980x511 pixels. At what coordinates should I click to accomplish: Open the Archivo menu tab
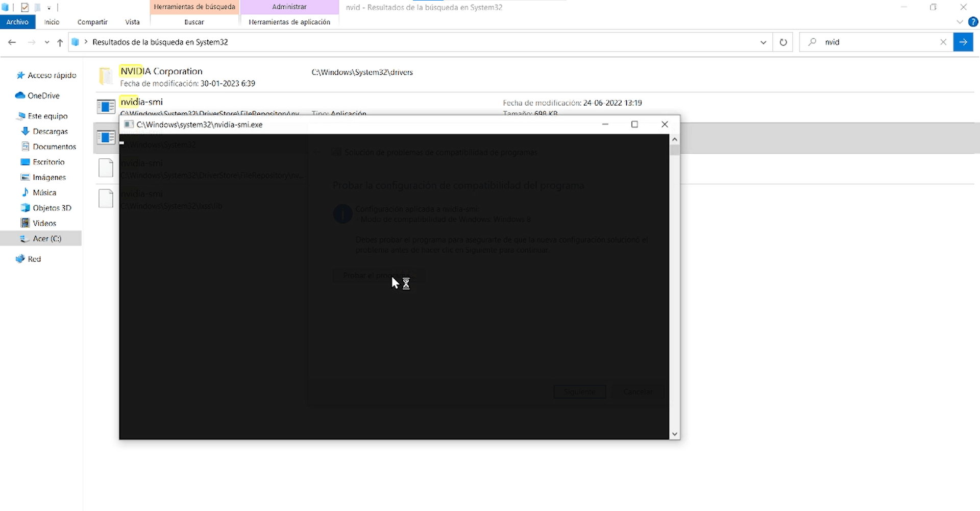[17, 22]
